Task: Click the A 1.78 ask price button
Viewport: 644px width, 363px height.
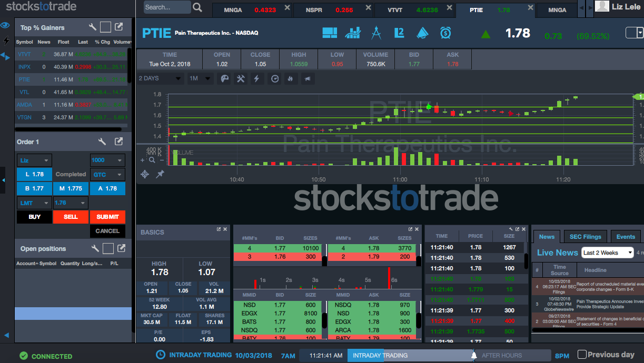Action: pos(107,188)
